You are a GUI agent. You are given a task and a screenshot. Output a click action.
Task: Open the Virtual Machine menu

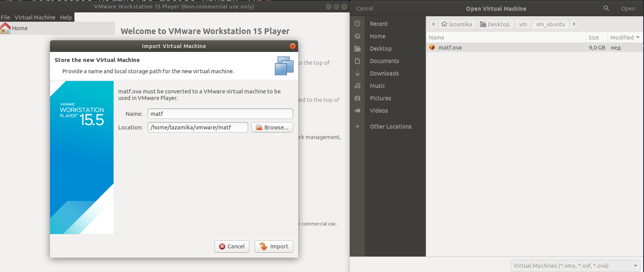point(35,17)
